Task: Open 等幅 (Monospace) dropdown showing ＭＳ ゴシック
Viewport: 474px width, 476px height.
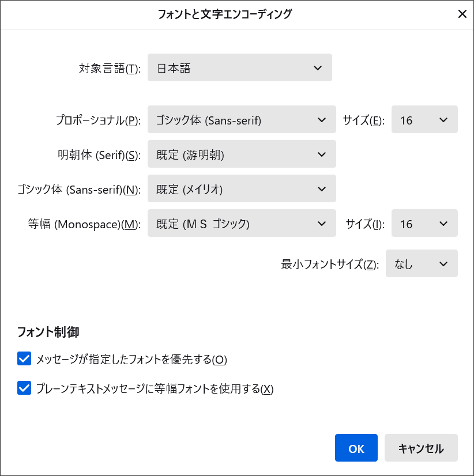Action: click(x=242, y=223)
